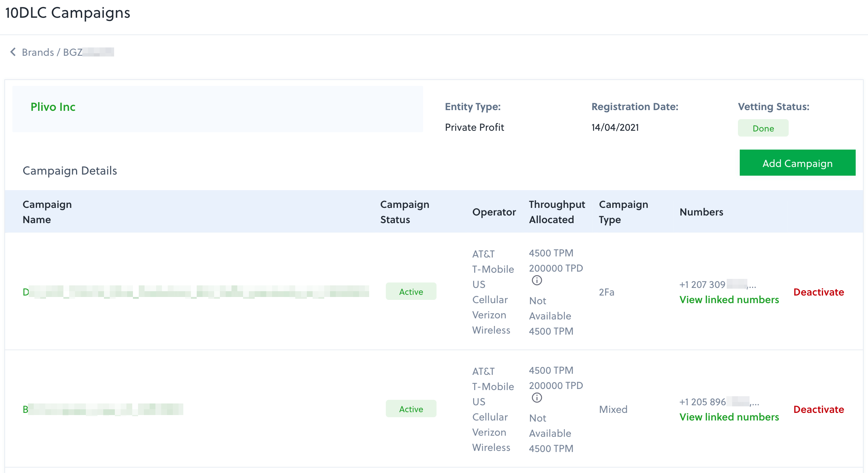Click the Campaign Status column header
868x473 pixels.
(x=404, y=212)
